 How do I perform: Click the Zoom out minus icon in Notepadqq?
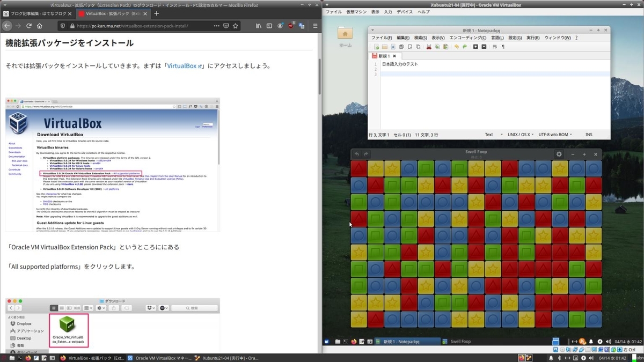click(484, 47)
